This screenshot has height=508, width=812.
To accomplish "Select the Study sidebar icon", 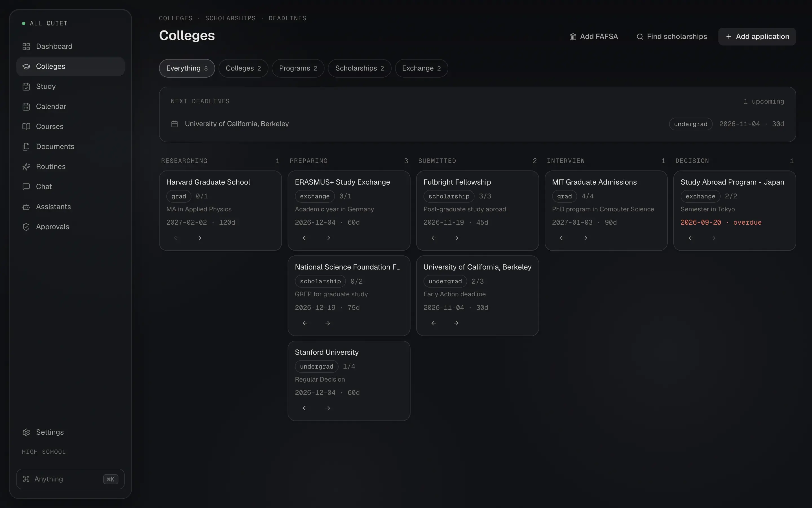I will pyautogui.click(x=26, y=86).
